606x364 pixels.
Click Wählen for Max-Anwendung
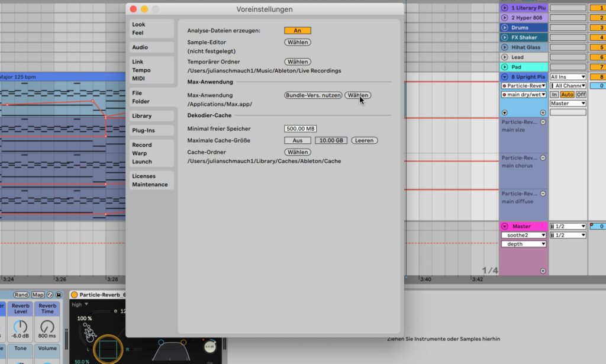pos(357,95)
